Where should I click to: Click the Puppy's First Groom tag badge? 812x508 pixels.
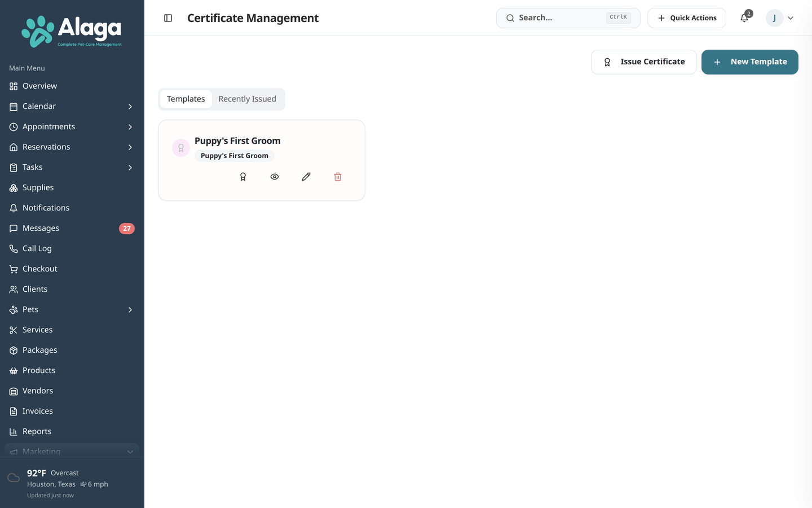(235, 156)
